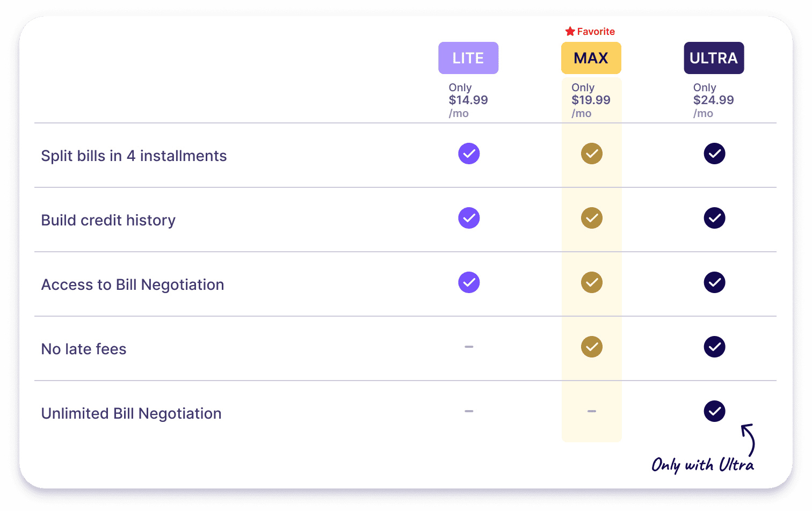
Task: Click LITE checkmark for Split bills row
Action: tap(469, 154)
